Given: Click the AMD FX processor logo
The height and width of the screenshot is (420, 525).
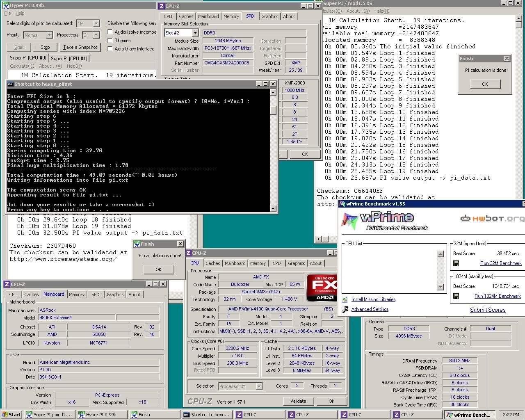Looking at the screenshot, I should pos(322,288).
